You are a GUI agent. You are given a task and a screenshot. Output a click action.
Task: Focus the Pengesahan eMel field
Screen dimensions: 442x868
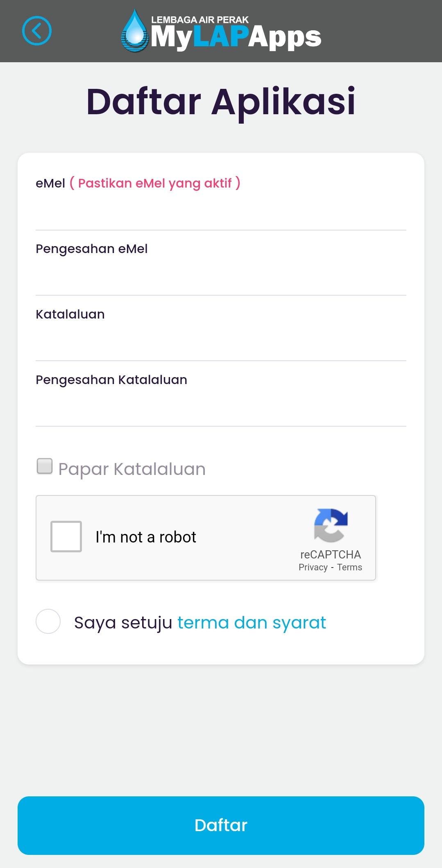[x=221, y=277]
